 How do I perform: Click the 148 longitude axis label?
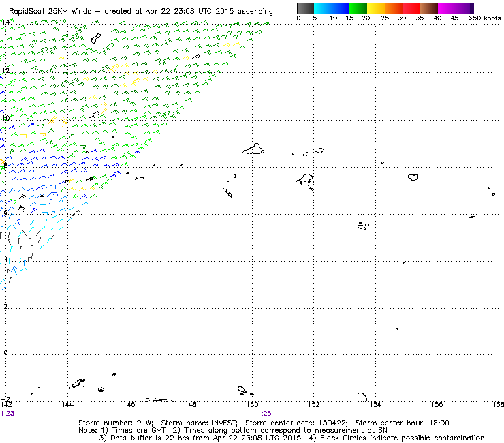pos(191,404)
